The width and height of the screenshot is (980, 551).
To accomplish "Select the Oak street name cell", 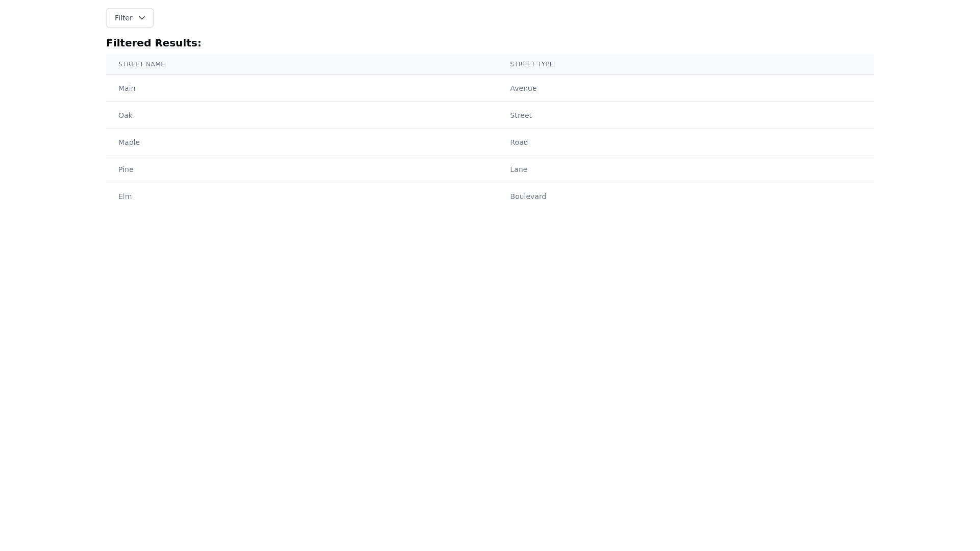I will (x=302, y=115).
